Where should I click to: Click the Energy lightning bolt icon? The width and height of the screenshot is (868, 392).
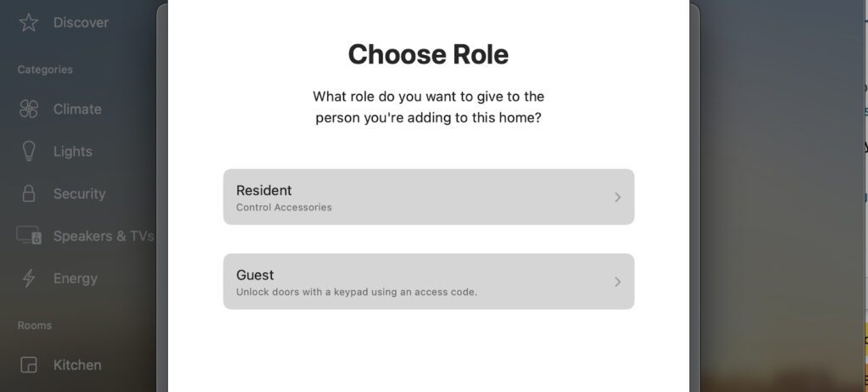[x=29, y=278]
